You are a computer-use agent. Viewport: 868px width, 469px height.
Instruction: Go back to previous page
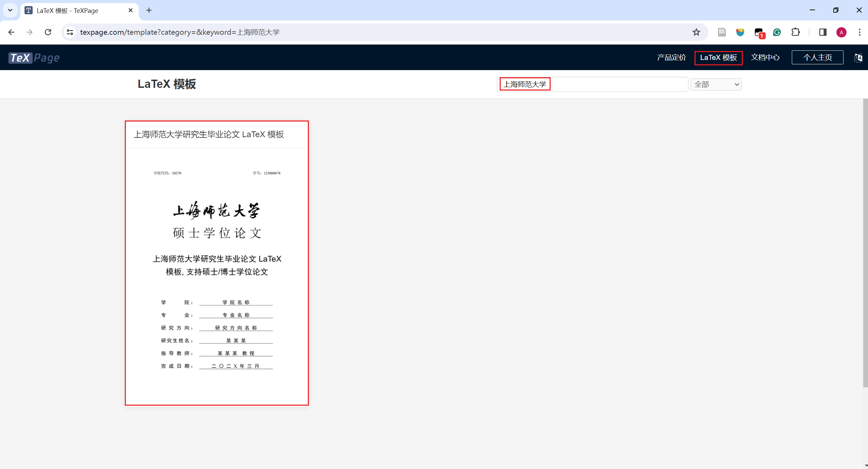click(x=11, y=32)
